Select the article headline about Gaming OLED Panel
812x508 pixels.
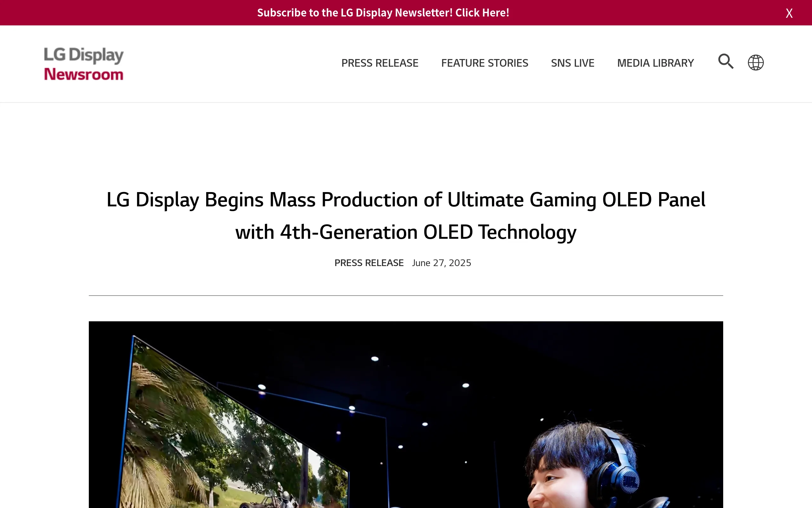(x=406, y=216)
